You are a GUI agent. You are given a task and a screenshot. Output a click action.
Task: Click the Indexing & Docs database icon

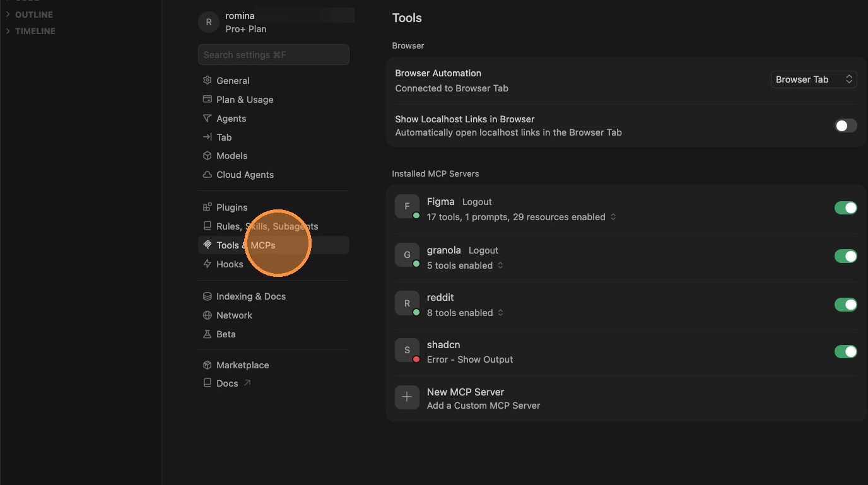pos(207,296)
